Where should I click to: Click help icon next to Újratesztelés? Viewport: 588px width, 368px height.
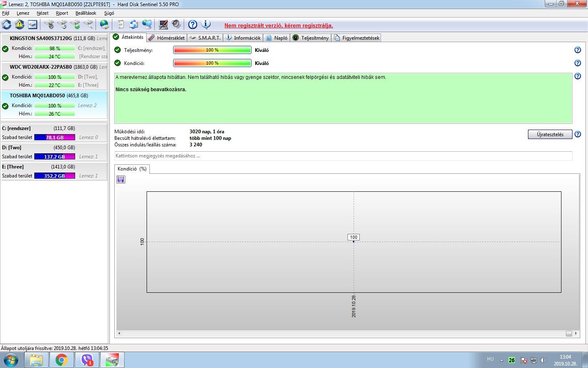577,134
